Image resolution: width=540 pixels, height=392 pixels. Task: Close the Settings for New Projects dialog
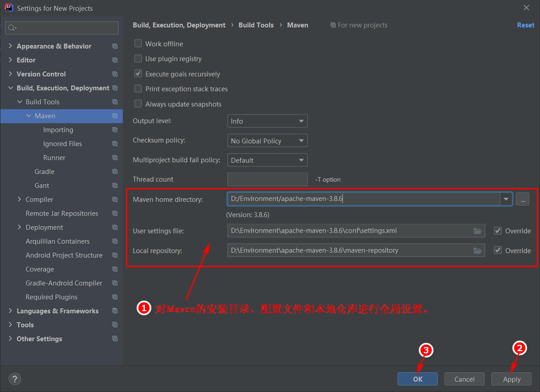(526, 8)
